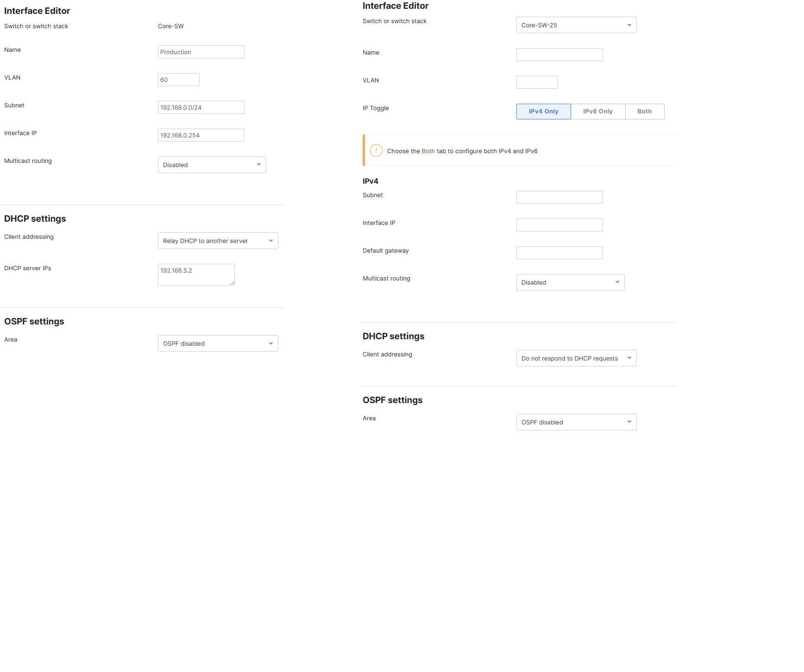Viewport: 804px width, 672px height.
Task: Open the OSPF Area dropdown in right panel
Action: [x=576, y=422]
